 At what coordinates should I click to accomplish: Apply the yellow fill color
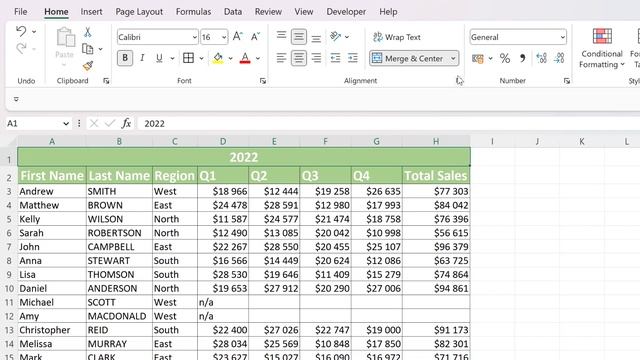pyautogui.click(x=218, y=58)
